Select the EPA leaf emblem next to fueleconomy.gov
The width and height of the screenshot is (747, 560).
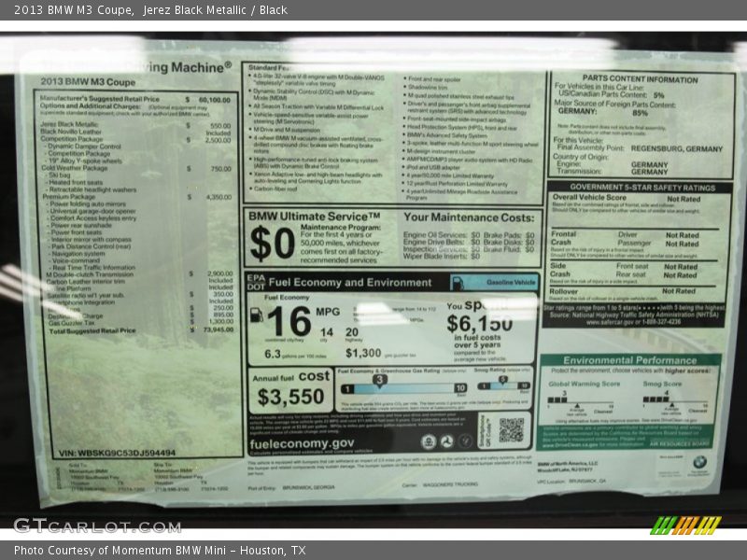[x=428, y=440]
